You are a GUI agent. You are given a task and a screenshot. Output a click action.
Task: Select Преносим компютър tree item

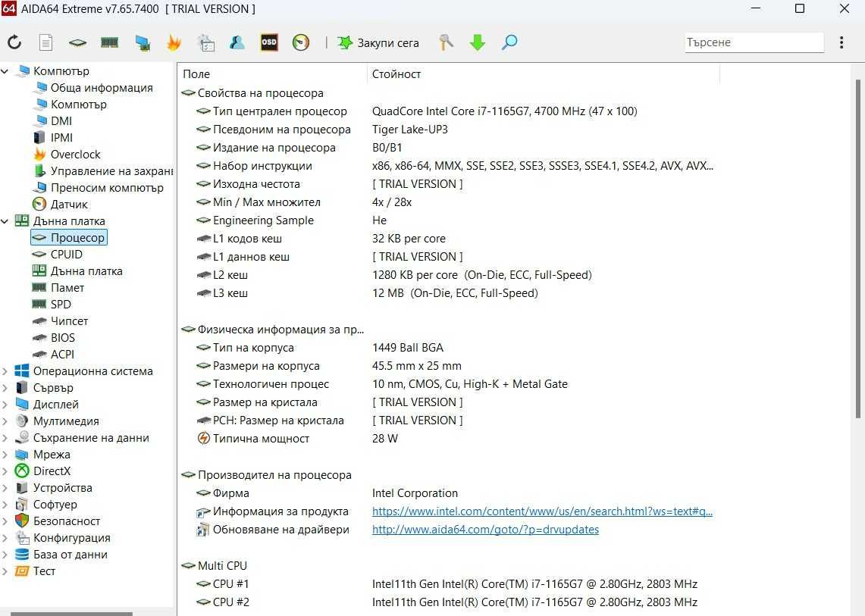click(107, 187)
